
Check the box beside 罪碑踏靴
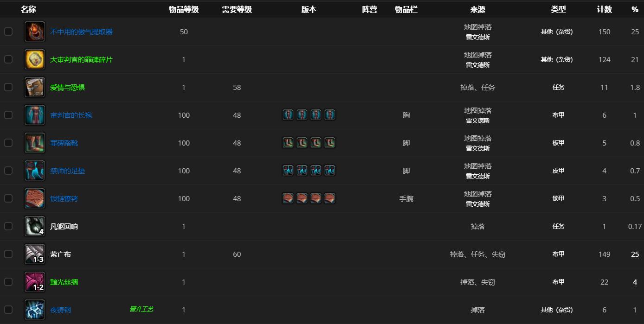click(x=8, y=143)
